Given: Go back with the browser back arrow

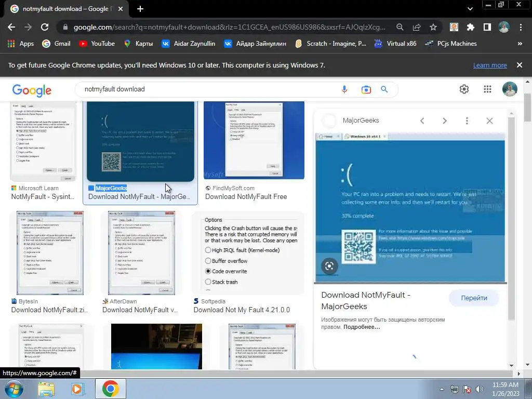Looking at the screenshot, I should (x=11, y=27).
